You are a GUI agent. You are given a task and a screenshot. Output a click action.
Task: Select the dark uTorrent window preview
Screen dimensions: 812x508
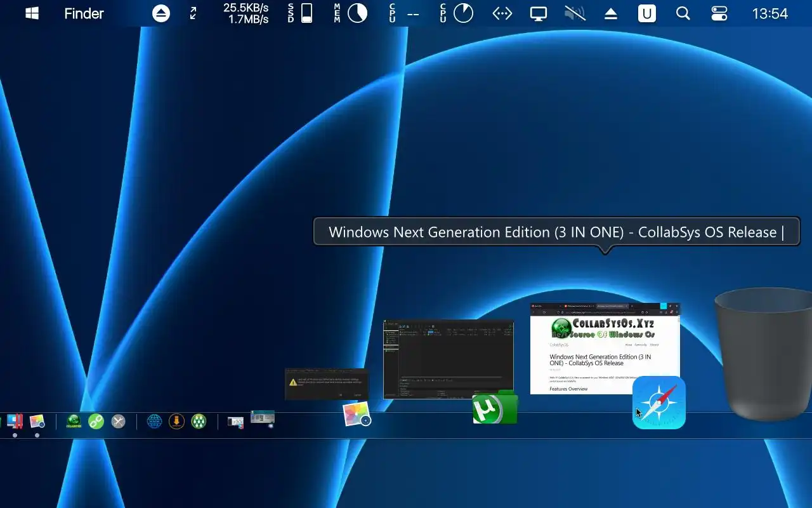point(449,359)
